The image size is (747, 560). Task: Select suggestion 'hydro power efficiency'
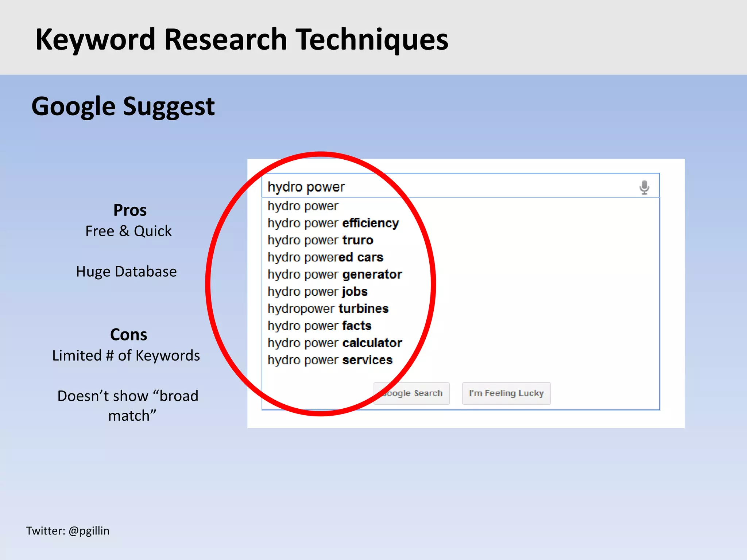pos(333,223)
